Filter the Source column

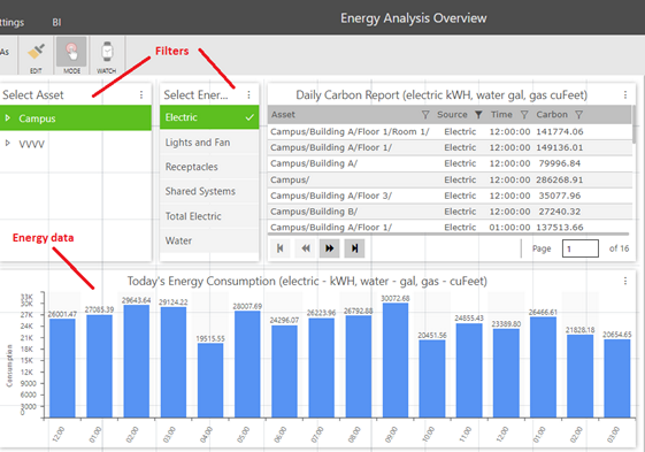478,115
